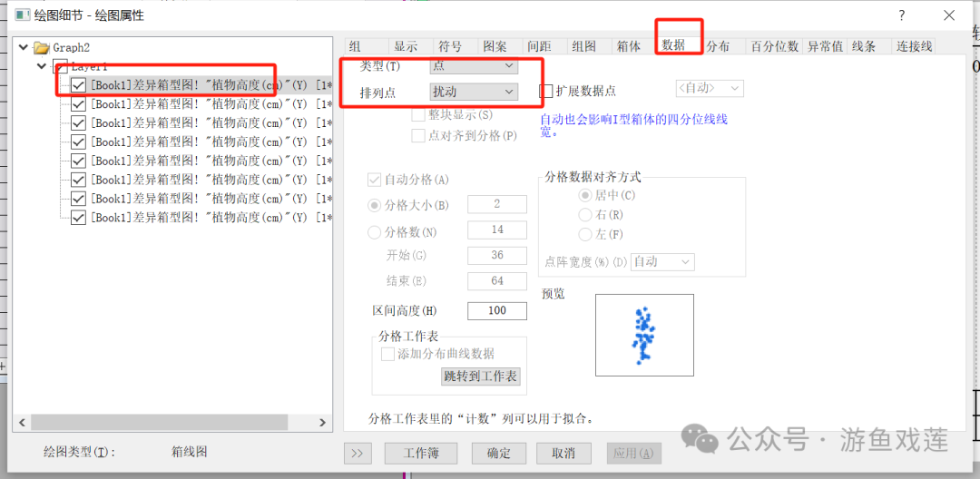Switch to the 图案 tab
The image size is (980, 479).
tap(499, 45)
